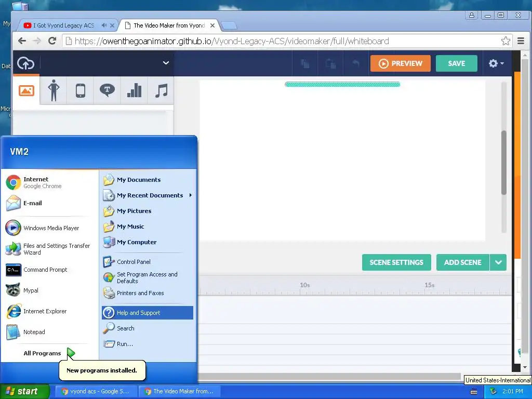Launch Mypal browser
Screen dimensions: 532x399
pos(49,290)
